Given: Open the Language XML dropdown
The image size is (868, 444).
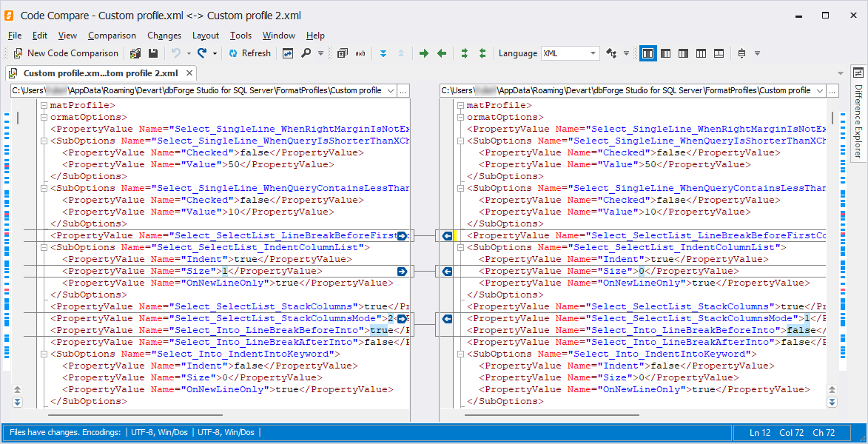Looking at the screenshot, I should coord(570,53).
